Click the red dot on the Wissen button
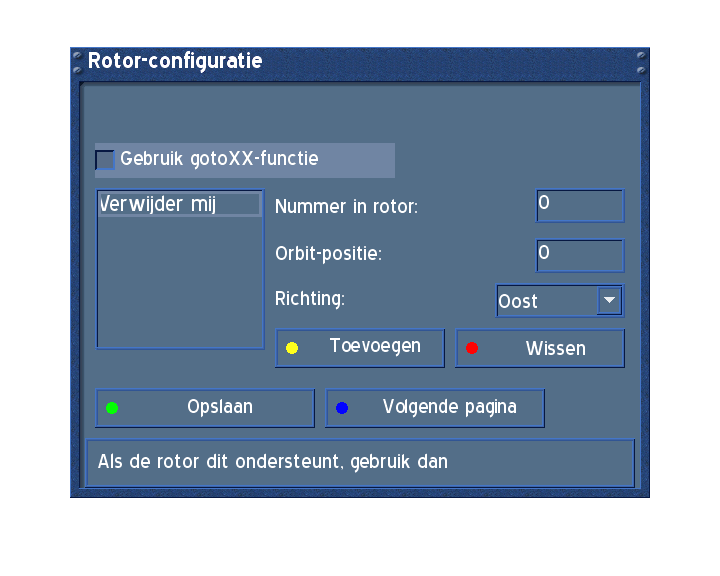The image size is (720, 576). tap(472, 348)
